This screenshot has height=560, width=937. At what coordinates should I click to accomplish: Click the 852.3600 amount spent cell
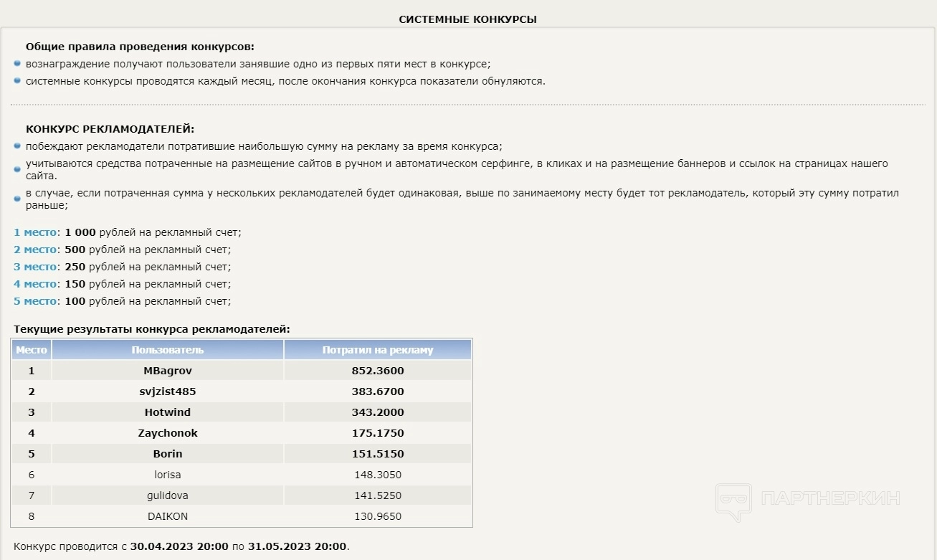pos(379,371)
